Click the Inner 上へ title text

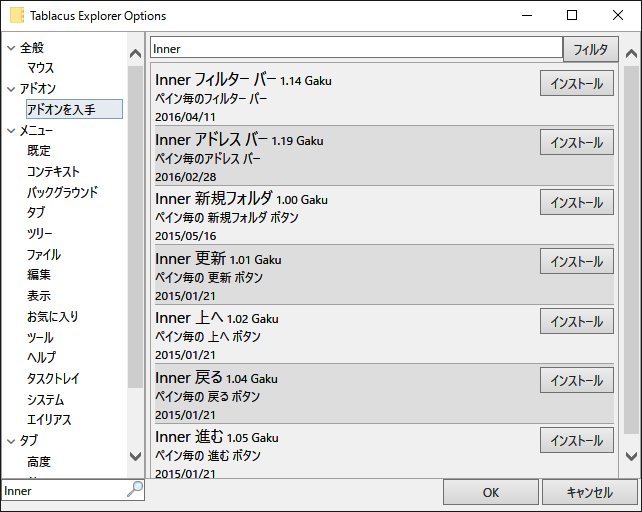(x=189, y=318)
